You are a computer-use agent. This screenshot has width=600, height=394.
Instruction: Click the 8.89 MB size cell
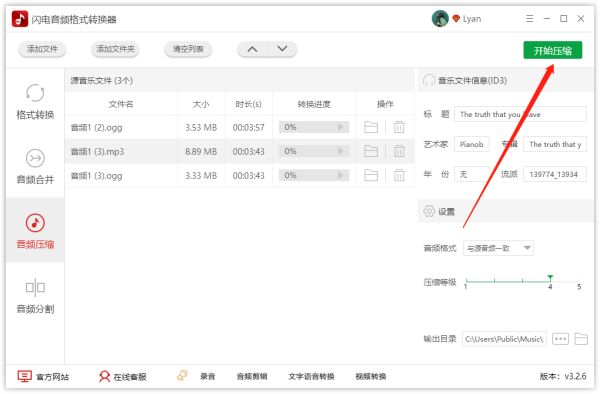point(201,151)
